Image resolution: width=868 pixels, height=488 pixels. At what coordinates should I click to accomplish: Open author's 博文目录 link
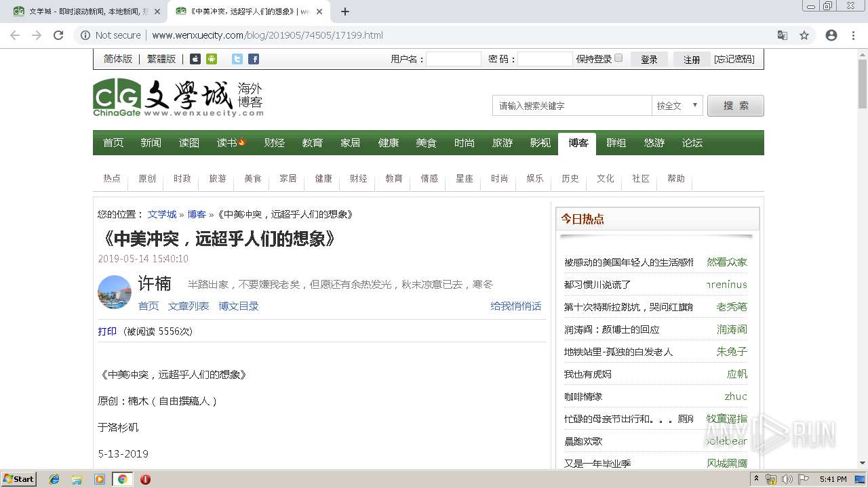[x=239, y=306]
